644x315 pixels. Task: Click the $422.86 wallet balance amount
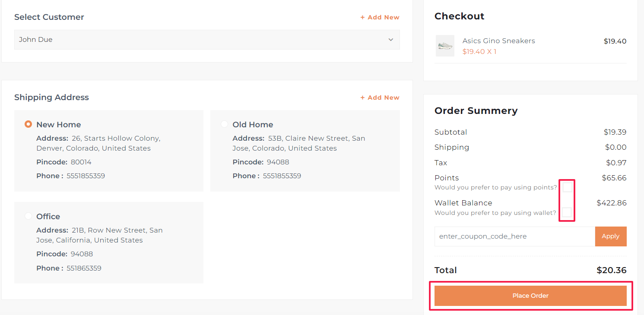(611, 203)
